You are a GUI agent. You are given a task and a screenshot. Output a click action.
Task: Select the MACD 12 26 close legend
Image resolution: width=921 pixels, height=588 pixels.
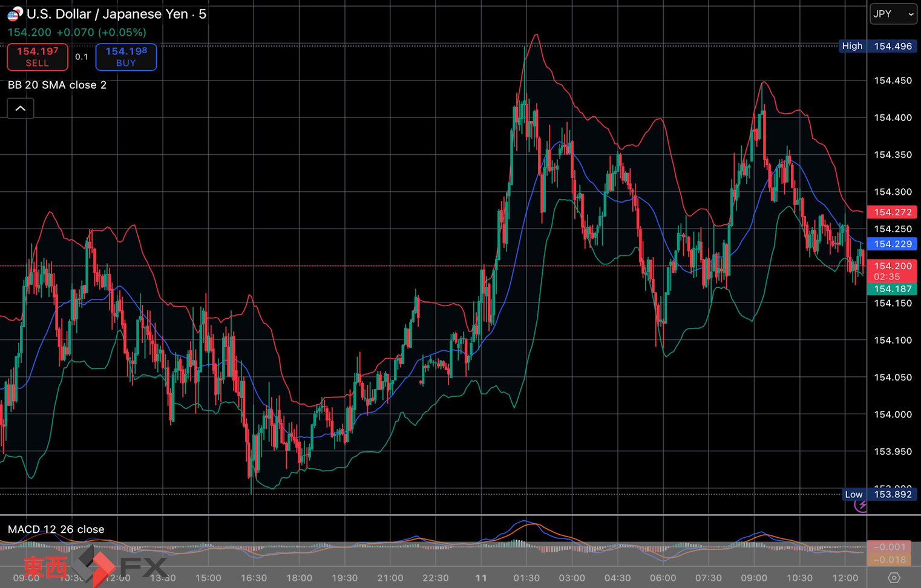(x=56, y=529)
